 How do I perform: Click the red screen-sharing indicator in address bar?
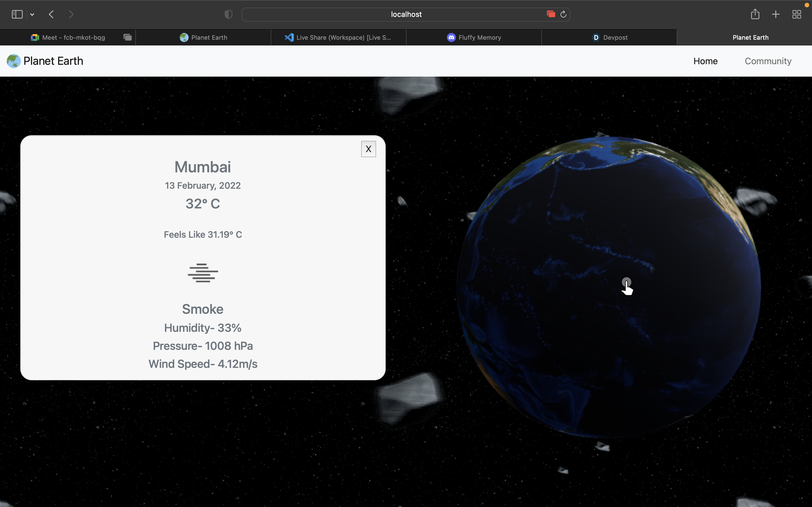click(x=551, y=14)
